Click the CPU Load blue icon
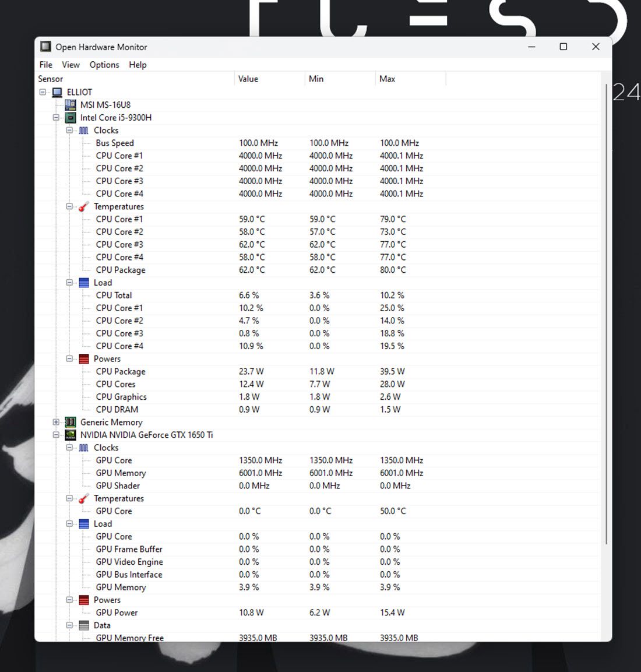Viewport: 641px width, 672px height. (84, 283)
